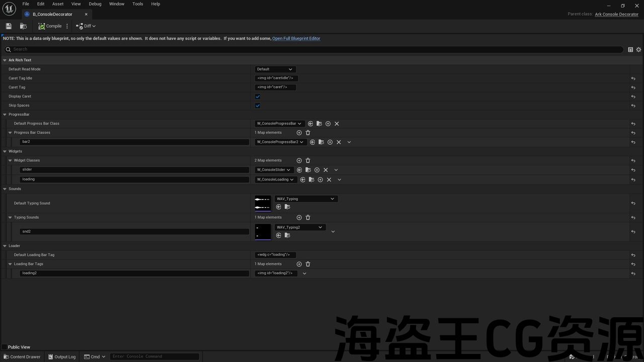
Task: Collapse the Ark Rich Text section
Action: (x=5, y=60)
